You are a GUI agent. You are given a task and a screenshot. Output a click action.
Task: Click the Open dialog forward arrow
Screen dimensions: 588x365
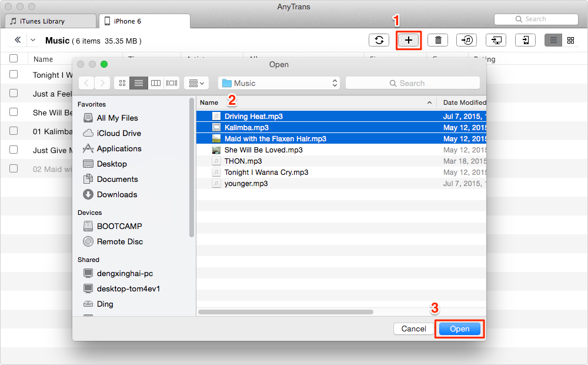(x=102, y=83)
